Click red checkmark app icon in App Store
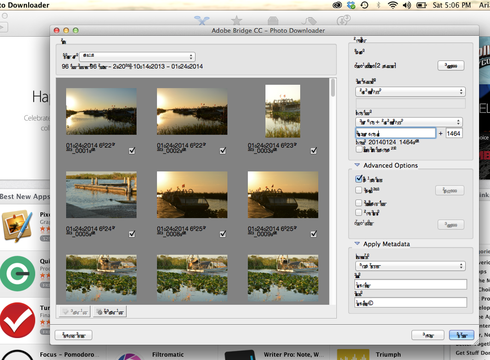The height and width of the screenshot is (360, 490). point(17,320)
